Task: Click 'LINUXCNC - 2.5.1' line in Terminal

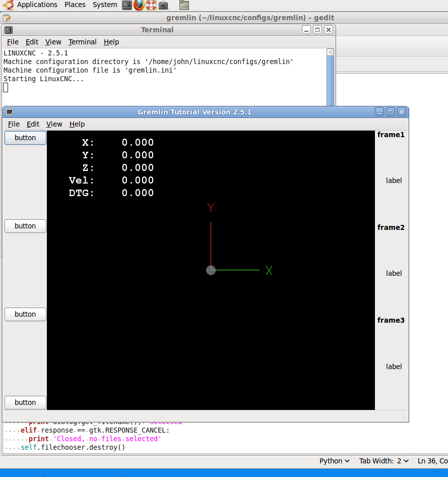Action: coord(36,53)
